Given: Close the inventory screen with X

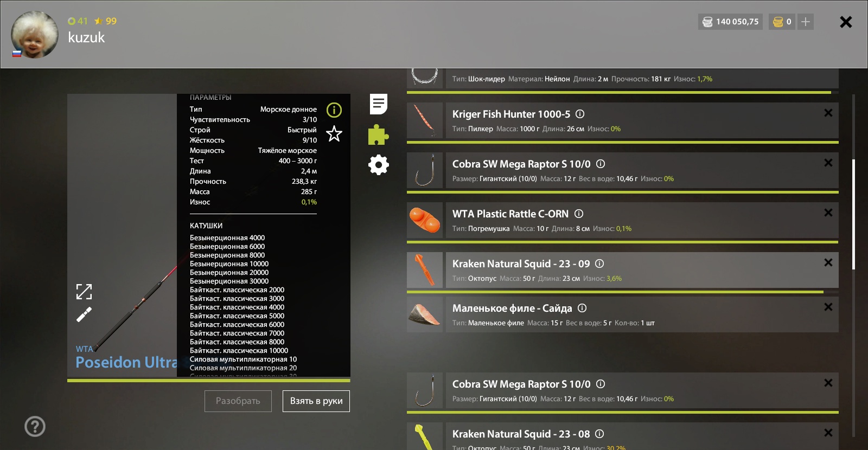Looking at the screenshot, I should pos(846,22).
